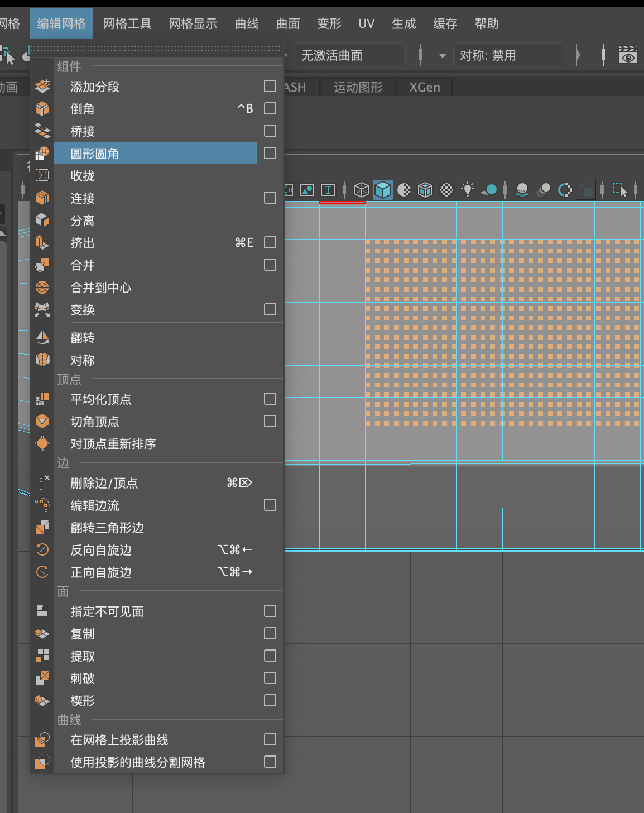The image size is (644, 813).
Task: Toggle viewport shadows icon
Action: tap(489, 190)
